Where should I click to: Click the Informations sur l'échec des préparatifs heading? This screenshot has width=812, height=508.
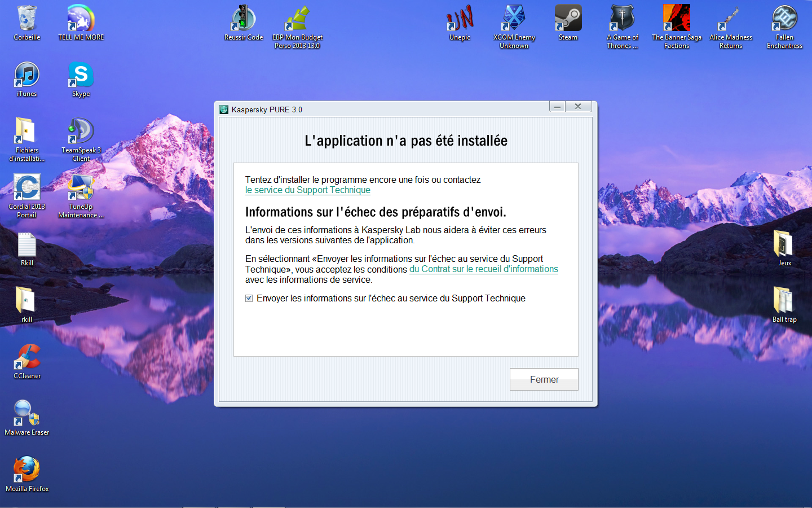click(376, 212)
